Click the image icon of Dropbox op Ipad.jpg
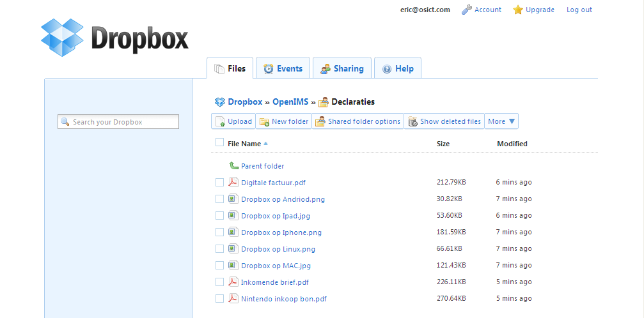This screenshot has width=644, height=318. pos(233,215)
